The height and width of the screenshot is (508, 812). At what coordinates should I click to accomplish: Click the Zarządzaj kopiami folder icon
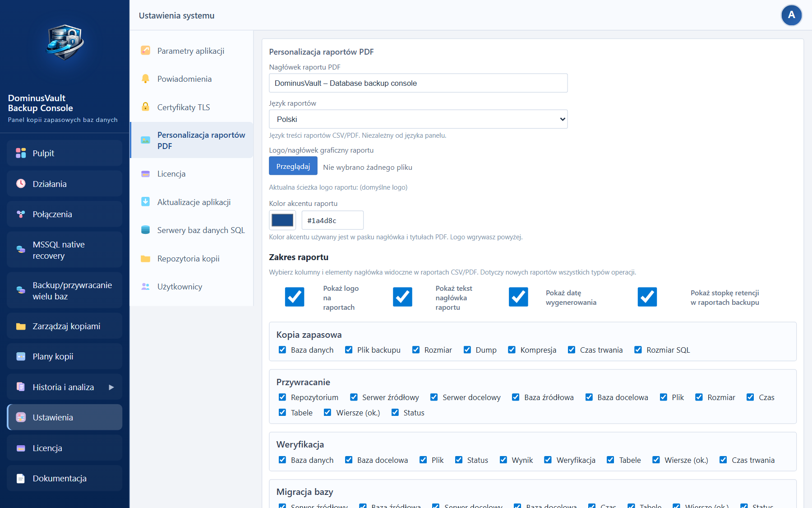pos(21,326)
